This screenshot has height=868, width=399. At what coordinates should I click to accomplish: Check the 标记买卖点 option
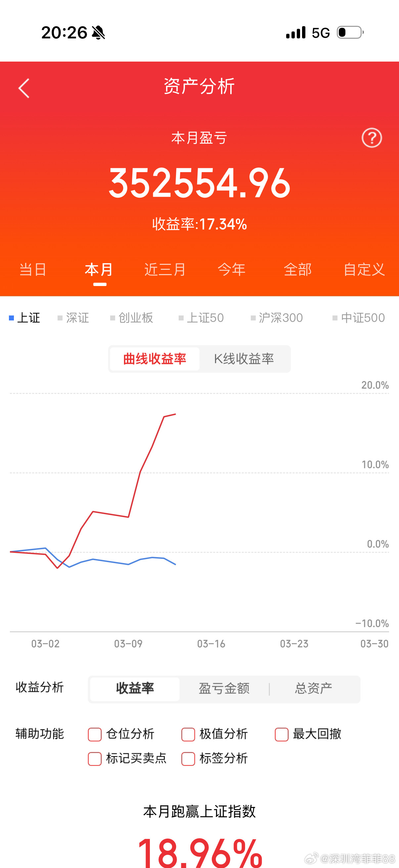[x=95, y=758]
